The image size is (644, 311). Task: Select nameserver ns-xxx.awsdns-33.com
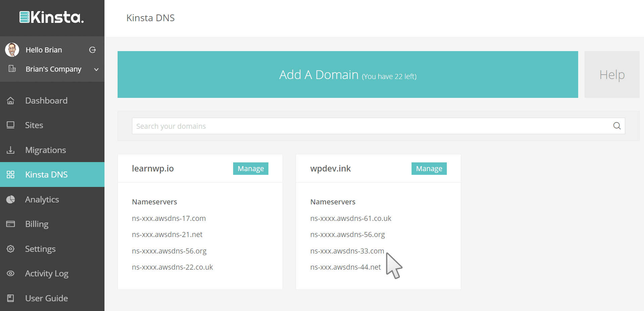click(x=347, y=251)
